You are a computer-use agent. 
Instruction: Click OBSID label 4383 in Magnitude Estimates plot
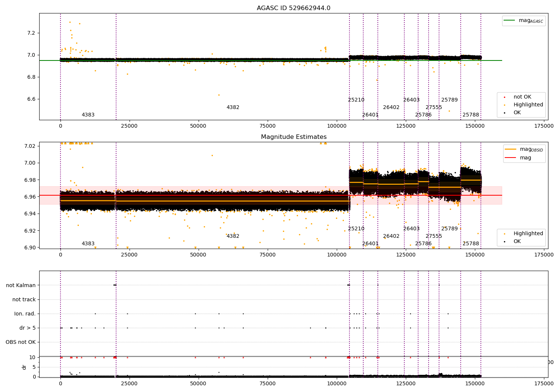[88, 244]
